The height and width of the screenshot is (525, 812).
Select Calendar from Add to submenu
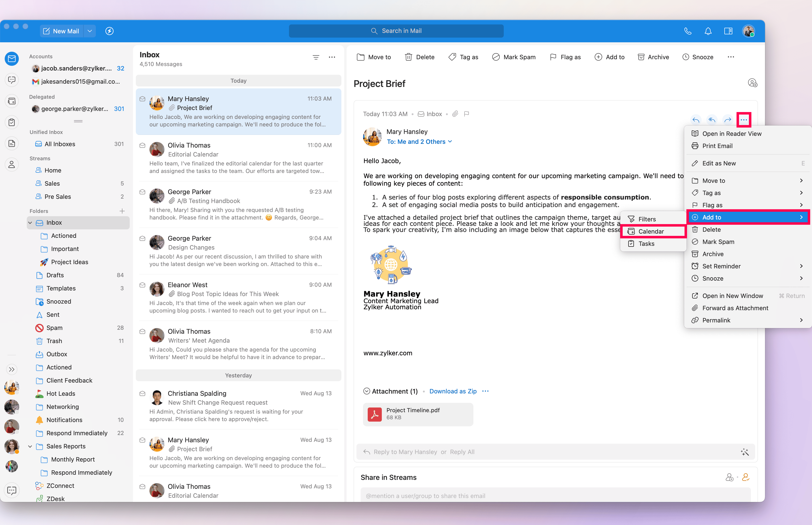tap(651, 231)
